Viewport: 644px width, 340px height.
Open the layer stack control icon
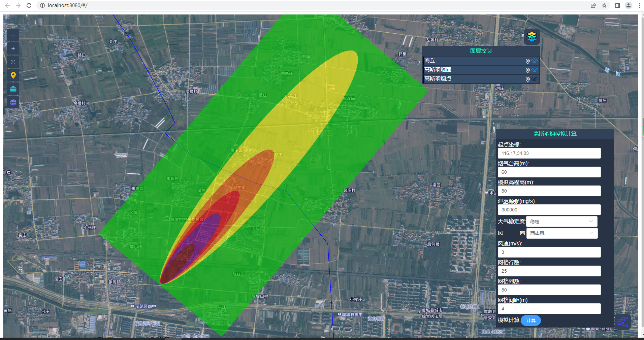point(532,37)
